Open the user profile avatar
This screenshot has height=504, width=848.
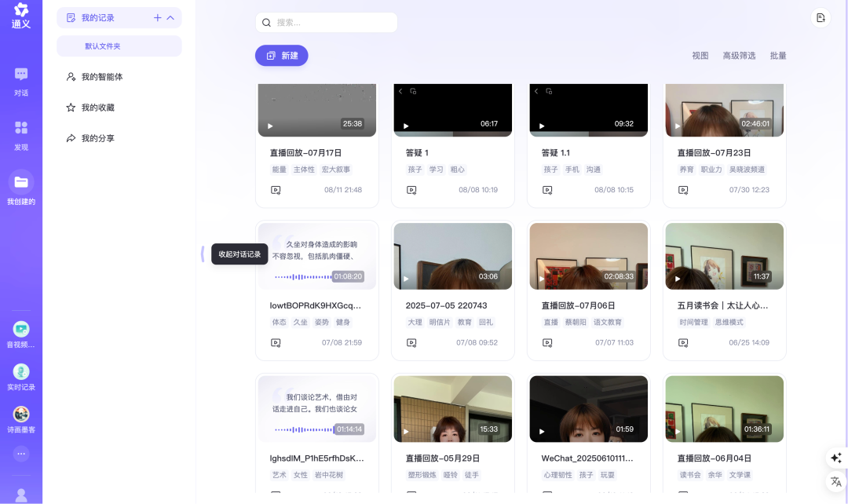pyautogui.click(x=21, y=495)
